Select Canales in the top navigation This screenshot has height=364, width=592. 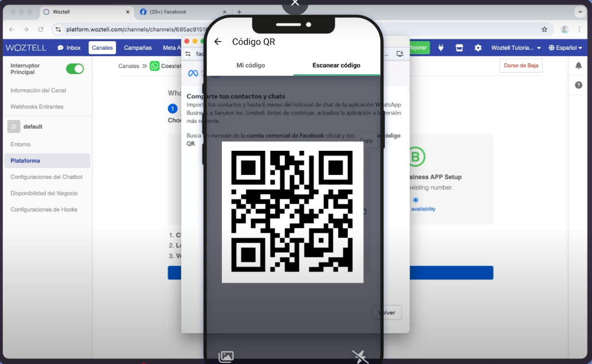102,48
